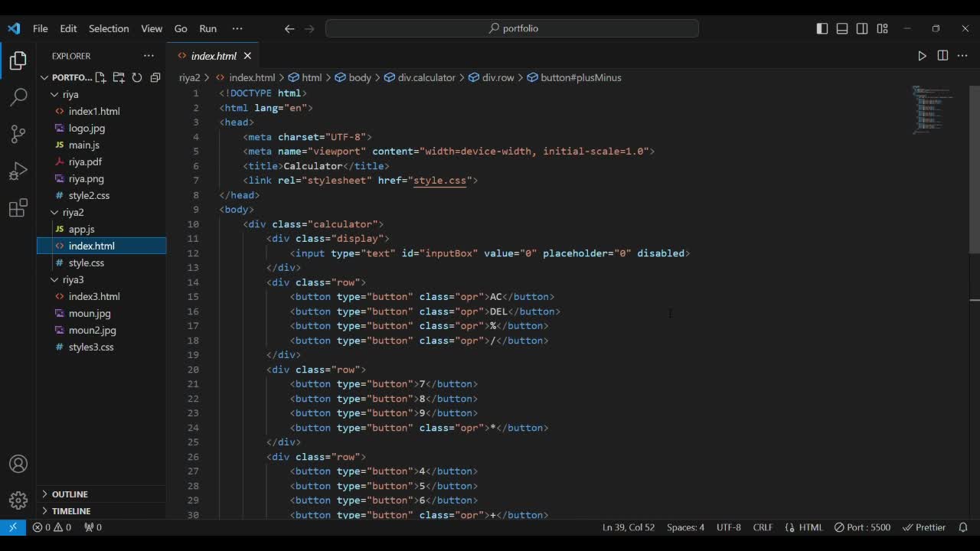Click the Run code play icon
The height and width of the screenshot is (551, 980).
[922, 56]
